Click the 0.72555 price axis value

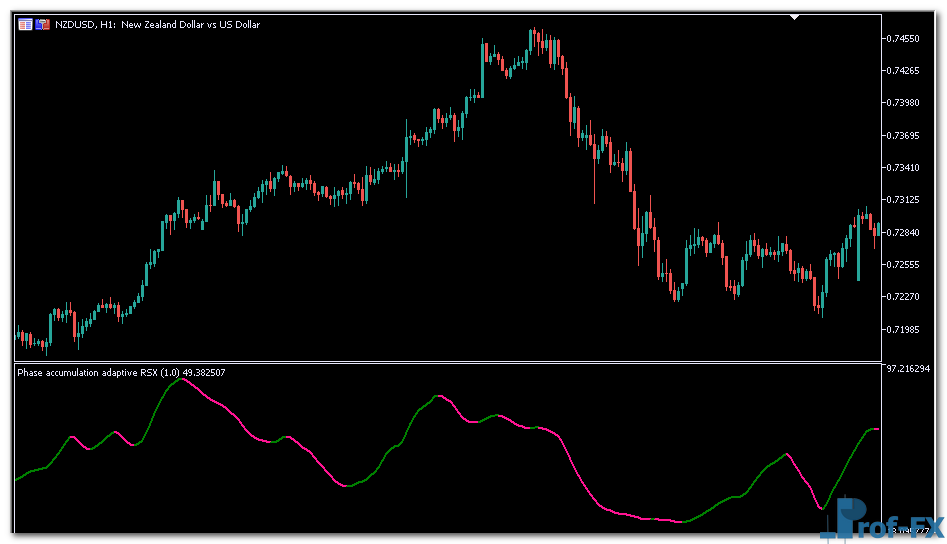(904, 265)
